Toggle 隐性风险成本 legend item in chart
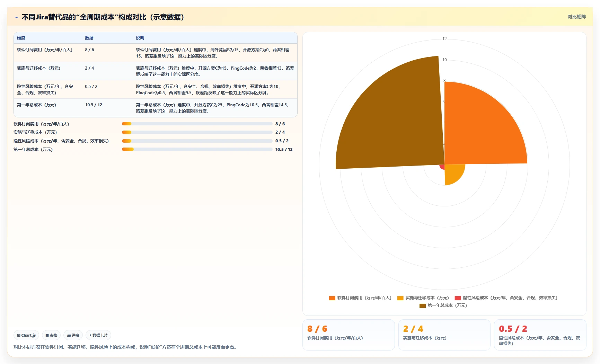Image resolution: width=600 pixels, height=364 pixels. coord(506,298)
